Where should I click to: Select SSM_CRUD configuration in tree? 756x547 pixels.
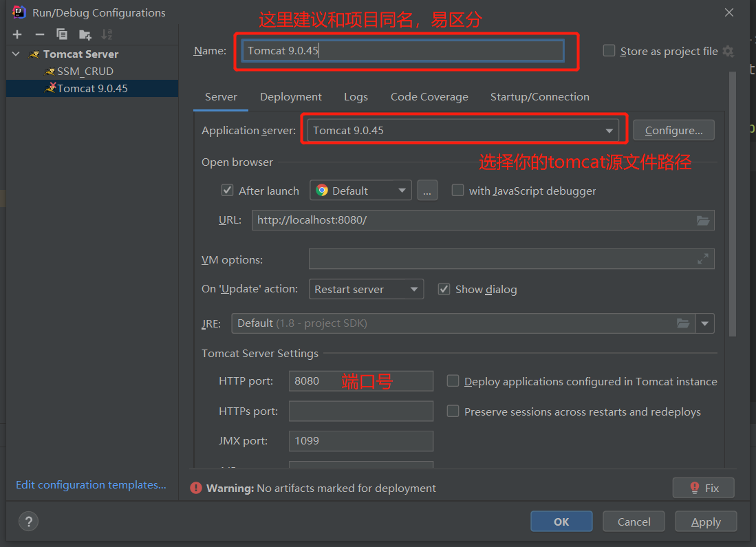85,72
